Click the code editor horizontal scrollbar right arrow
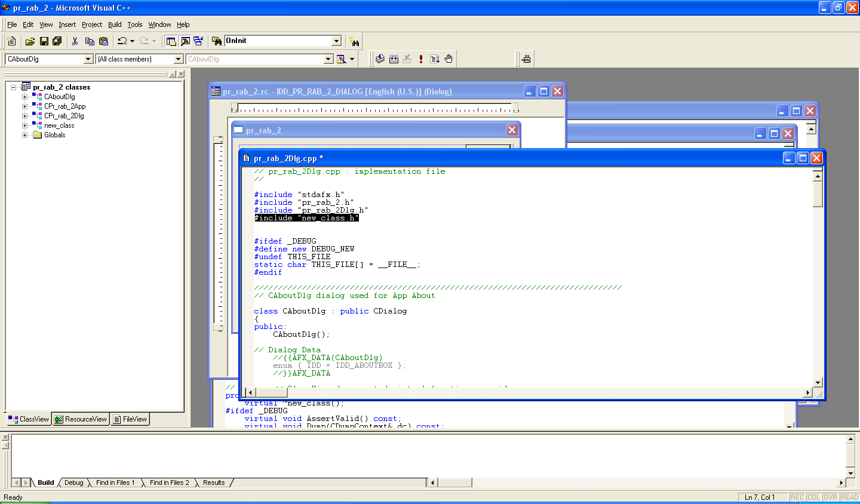 pyautogui.click(x=808, y=392)
